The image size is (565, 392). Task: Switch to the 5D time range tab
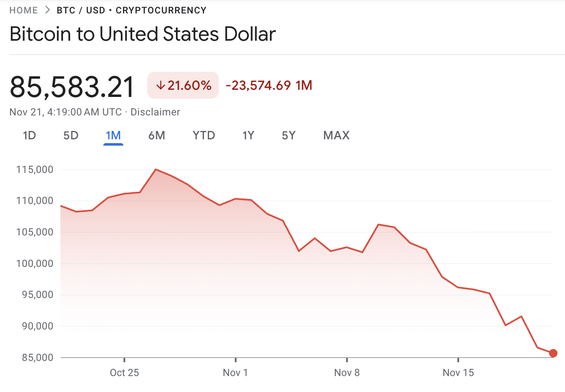[71, 135]
